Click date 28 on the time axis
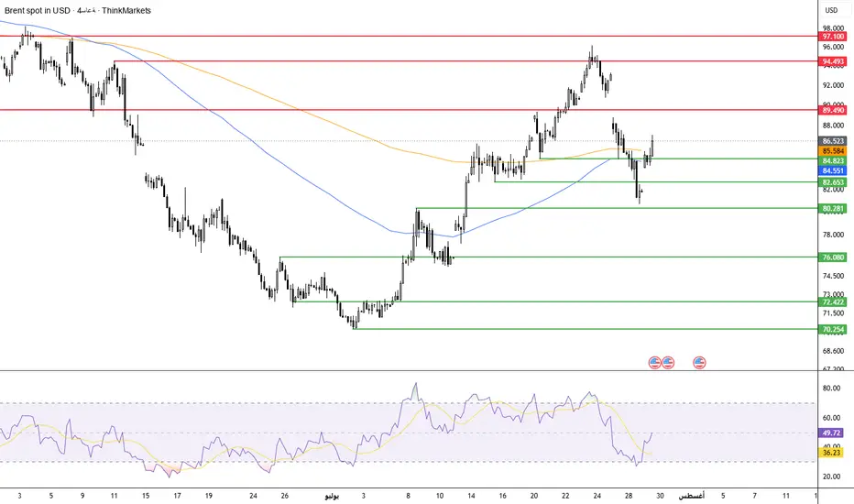 [629, 496]
